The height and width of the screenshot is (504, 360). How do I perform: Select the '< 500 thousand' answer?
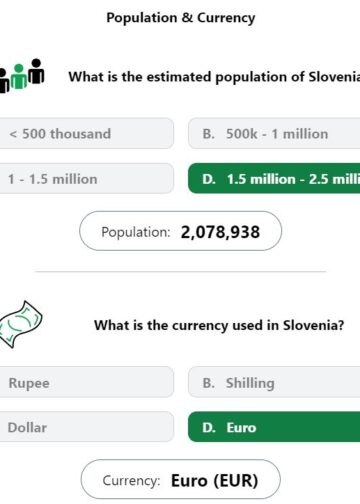point(86,133)
